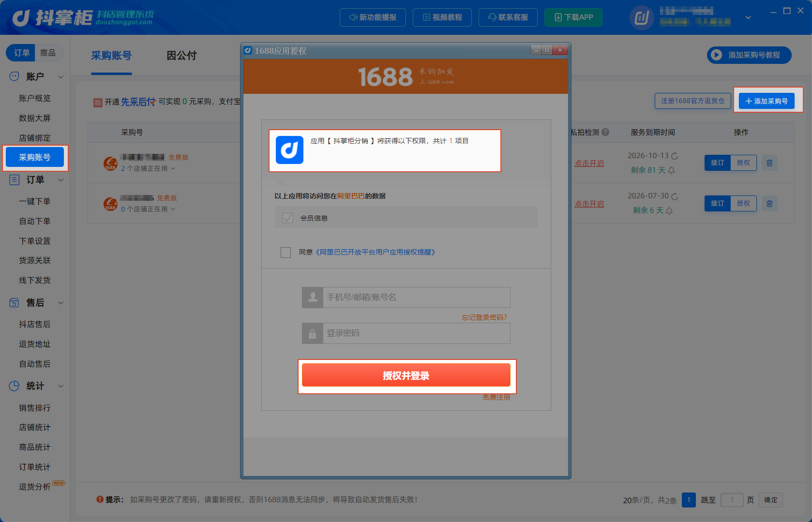The width and height of the screenshot is (812, 522).
Task: Click 点击开启 in the 2026-10-13 row
Action: tap(589, 164)
